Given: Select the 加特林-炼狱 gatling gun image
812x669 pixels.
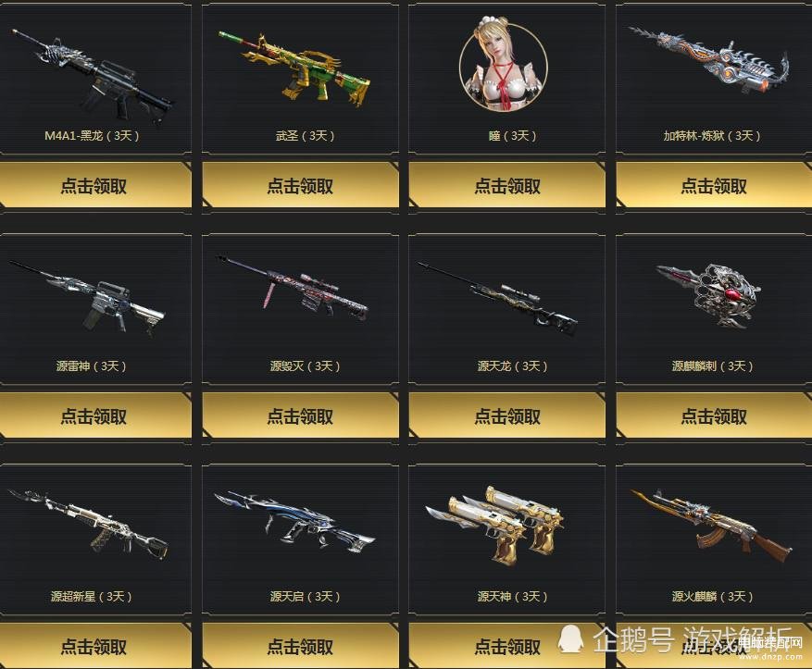Looking at the screenshot, I should 709,61.
